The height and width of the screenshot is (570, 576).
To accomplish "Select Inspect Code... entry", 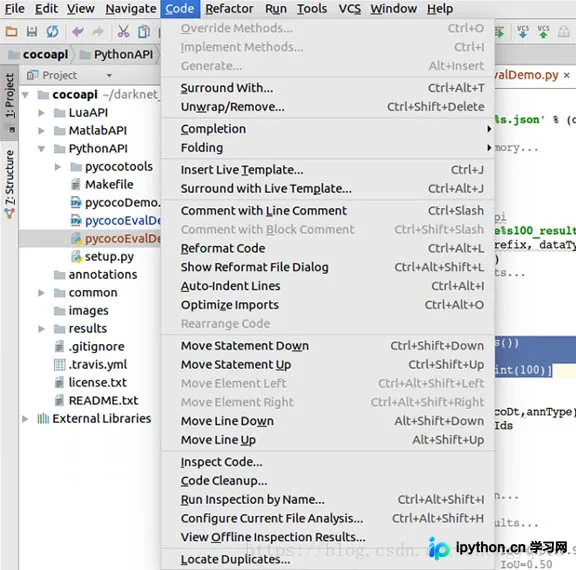I will tap(327, 462).
